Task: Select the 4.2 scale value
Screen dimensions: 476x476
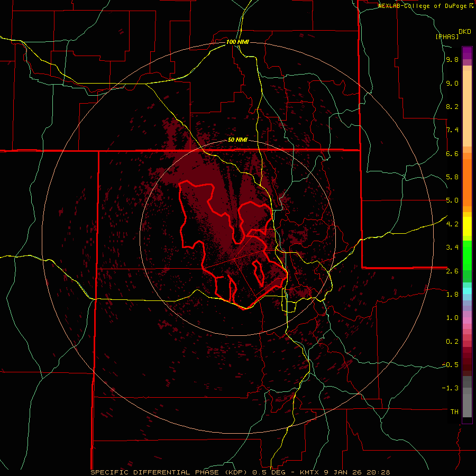Action: point(452,224)
